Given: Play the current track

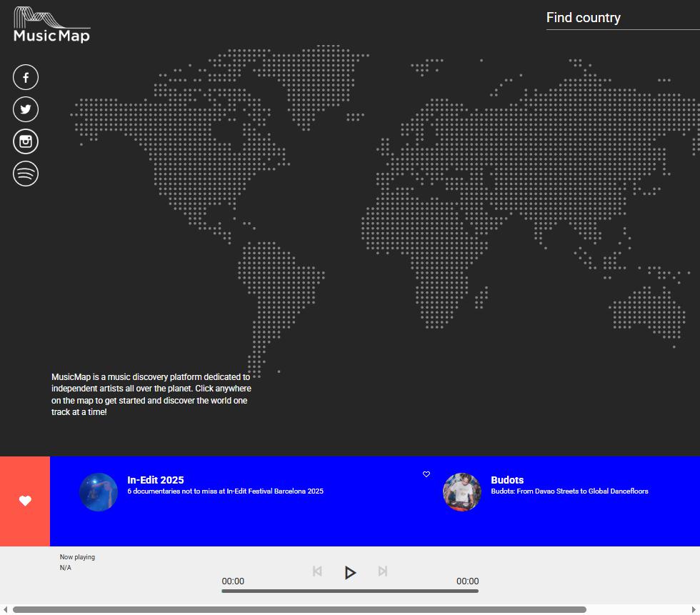Looking at the screenshot, I should tap(350, 572).
